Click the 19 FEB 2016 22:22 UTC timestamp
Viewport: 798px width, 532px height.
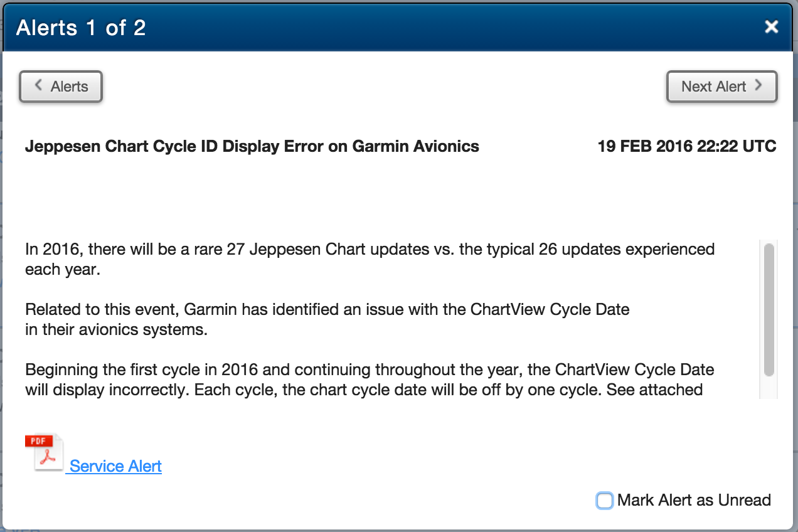pyautogui.click(x=687, y=147)
